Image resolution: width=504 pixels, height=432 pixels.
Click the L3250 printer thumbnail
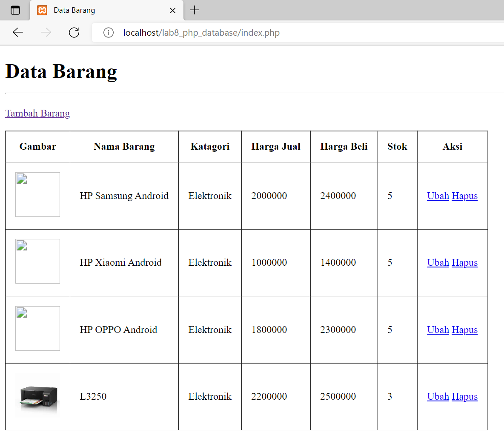[37, 395]
